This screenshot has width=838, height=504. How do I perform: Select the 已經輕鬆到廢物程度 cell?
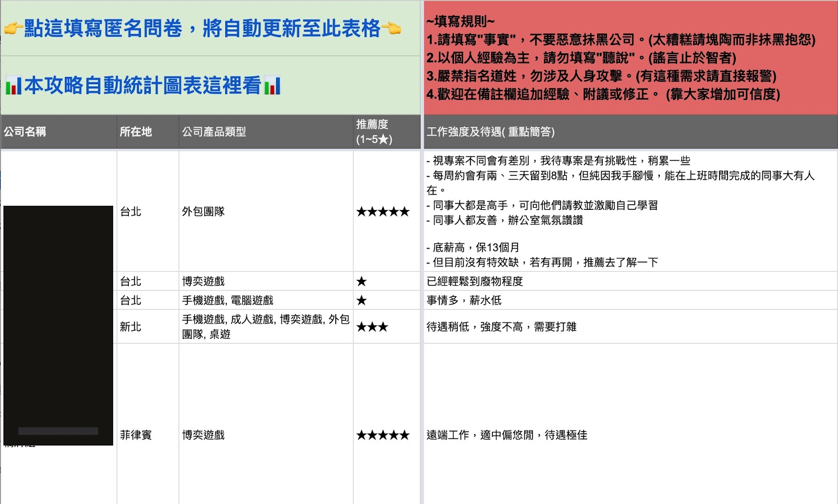tap(631, 281)
